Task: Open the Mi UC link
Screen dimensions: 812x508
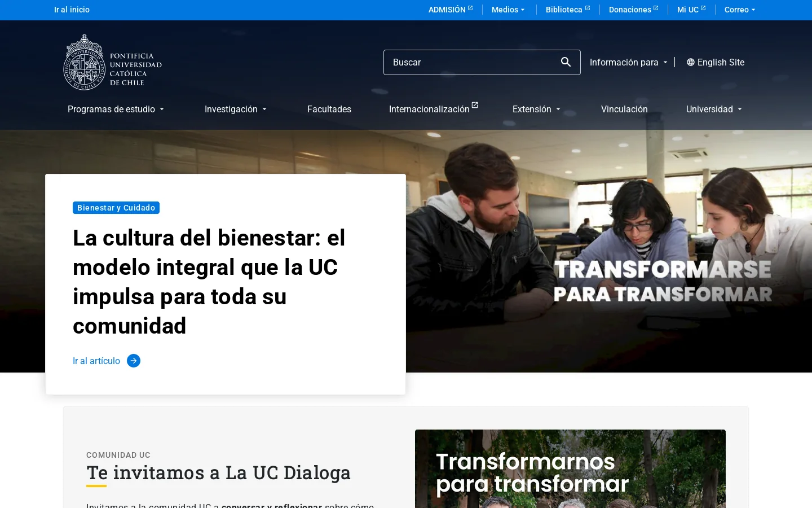Action: [x=688, y=10]
